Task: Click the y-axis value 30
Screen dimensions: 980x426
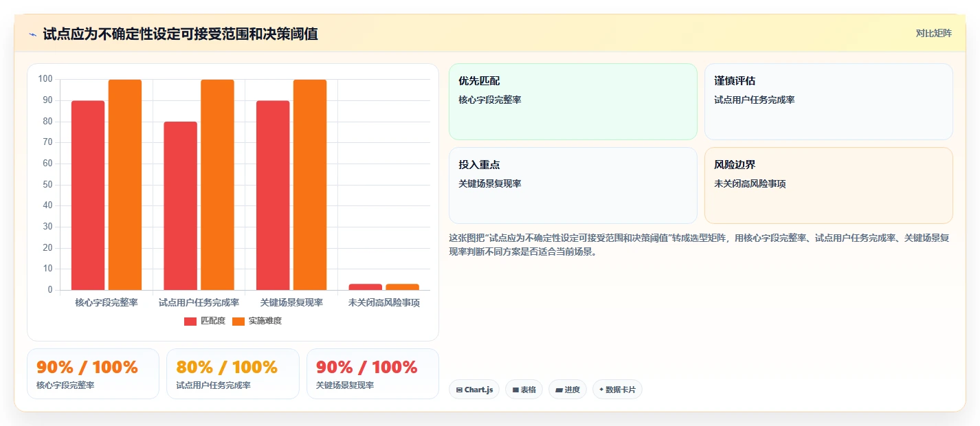Action: 47,227
